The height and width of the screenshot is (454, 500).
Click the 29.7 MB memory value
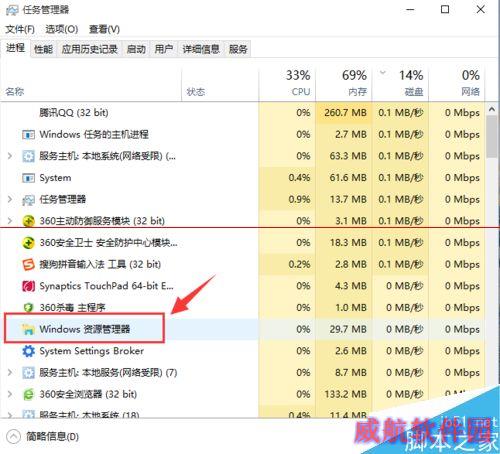coord(348,329)
